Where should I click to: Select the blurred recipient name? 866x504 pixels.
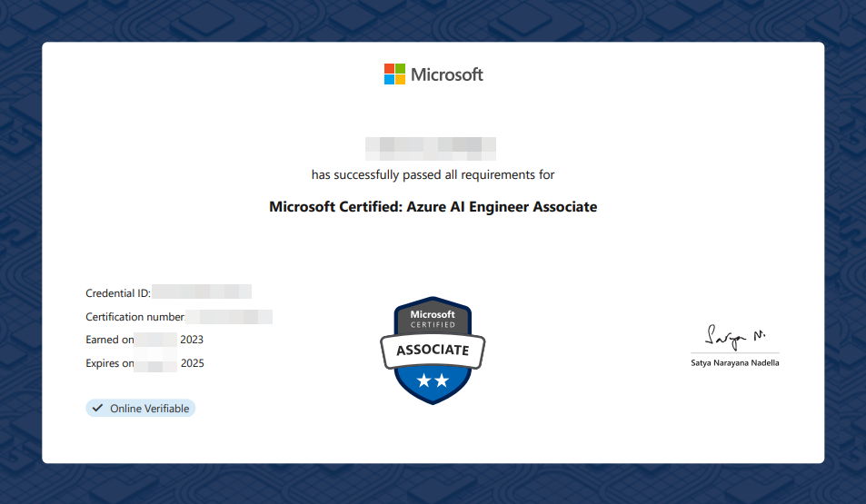[431, 145]
